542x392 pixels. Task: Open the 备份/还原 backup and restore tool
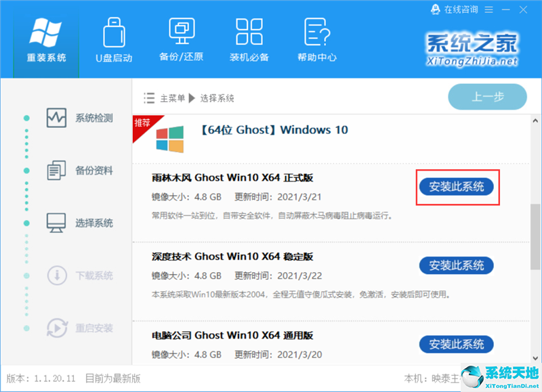click(x=180, y=39)
